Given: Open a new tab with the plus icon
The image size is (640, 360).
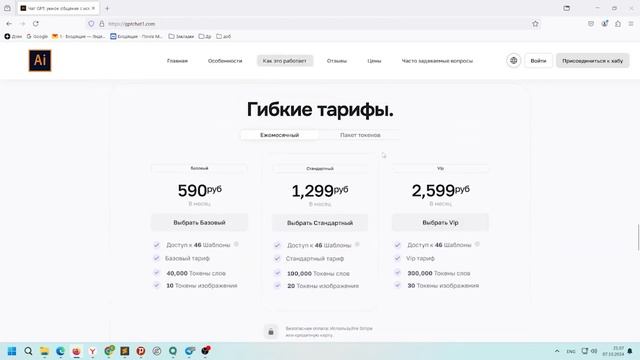Looking at the screenshot, I should pos(107,8).
